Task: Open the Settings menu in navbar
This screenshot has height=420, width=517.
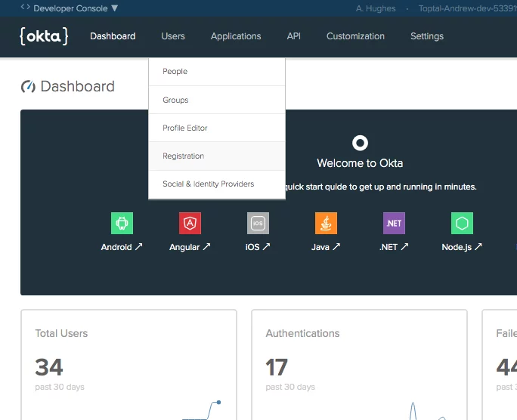Action: click(426, 36)
